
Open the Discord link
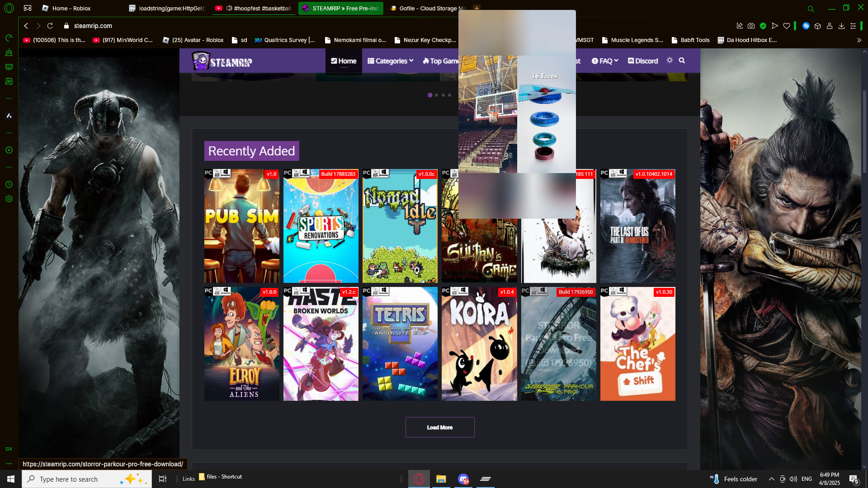643,61
